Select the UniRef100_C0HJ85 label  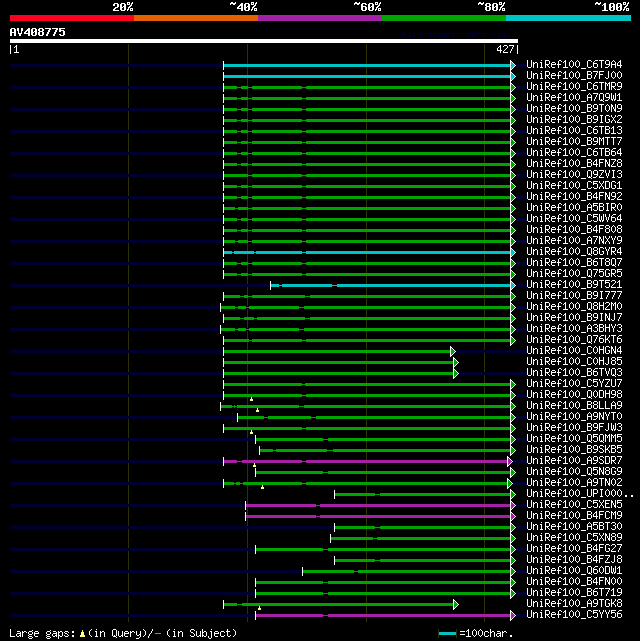coord(574,362)
